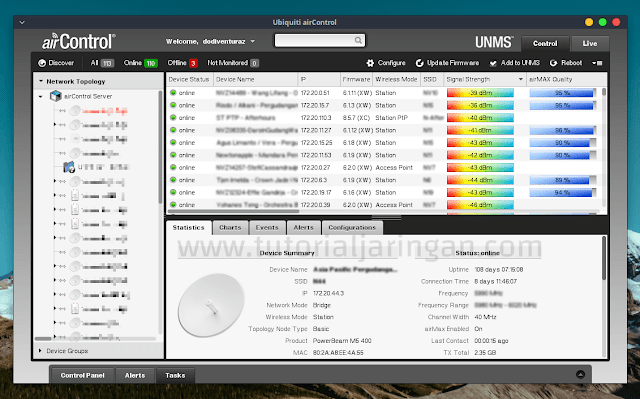This screenshot has height=399, width=640.
Task: Open the Events tab
Action: [267, 227]
